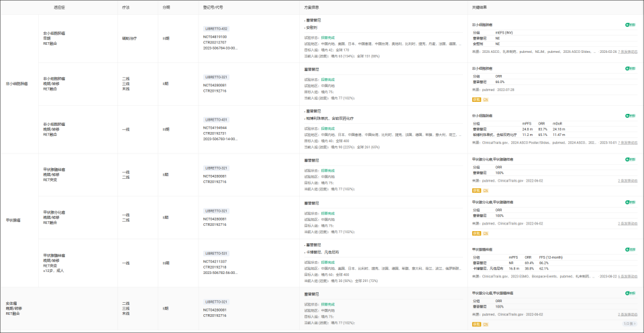Screen dimensions: 644x333
Task: Click registration number CTR20192731
Action: coord(215,133)
